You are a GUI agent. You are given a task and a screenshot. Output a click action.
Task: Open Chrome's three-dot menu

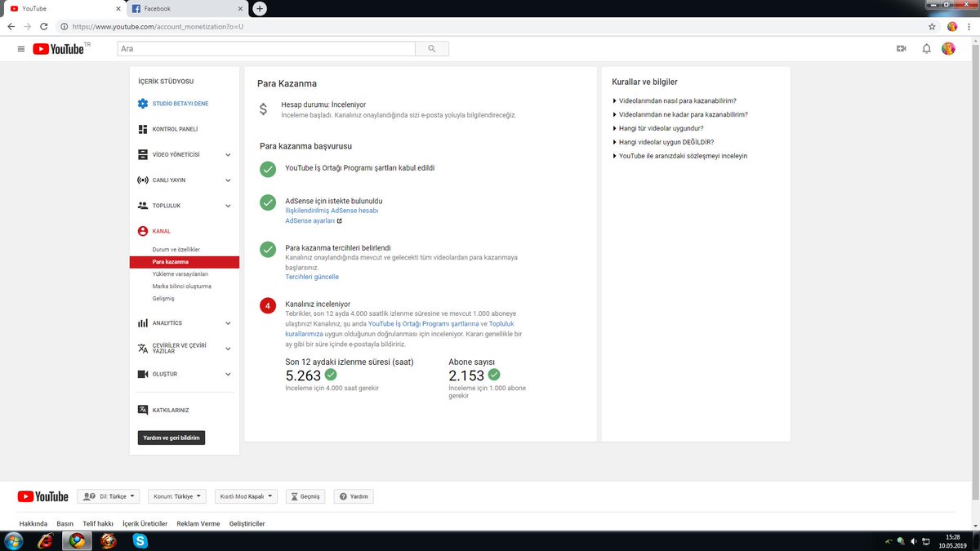click(969, 26)
